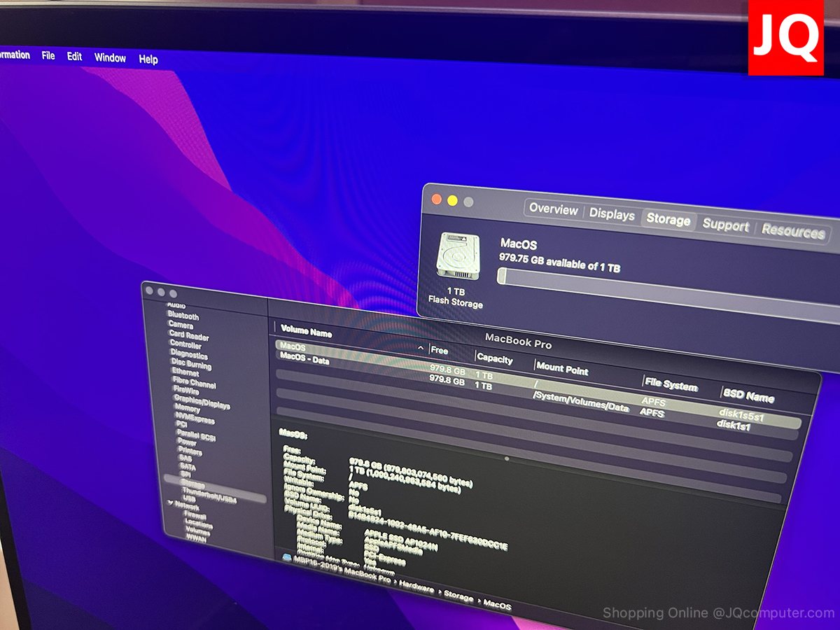Select Locations under Network

click(x=198, y=524)
